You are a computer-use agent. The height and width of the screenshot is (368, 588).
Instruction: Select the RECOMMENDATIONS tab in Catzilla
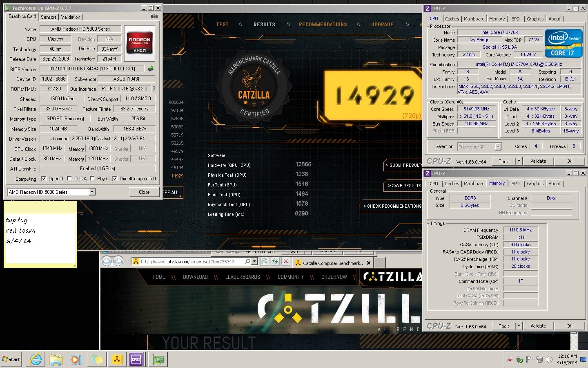click(323, 25)
